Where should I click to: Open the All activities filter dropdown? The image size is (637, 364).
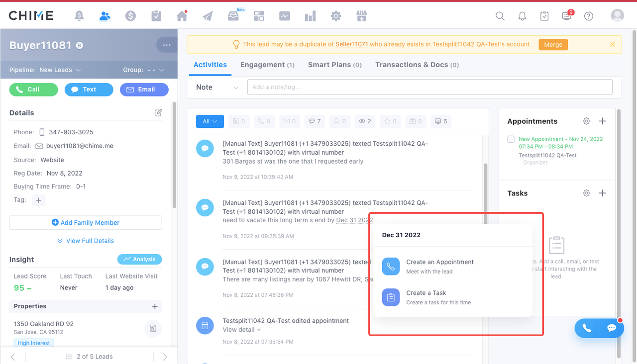pyautogui.click(x=210, y=121)
